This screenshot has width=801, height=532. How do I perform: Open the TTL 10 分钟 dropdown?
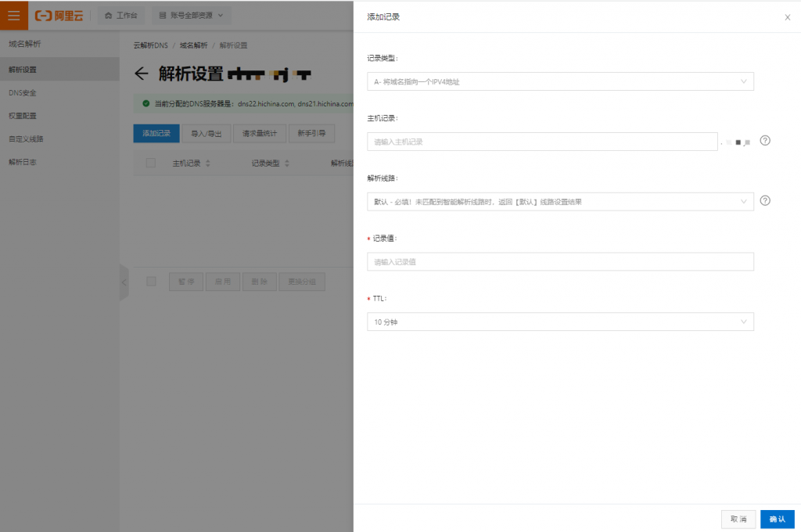[x=560, y=322]
